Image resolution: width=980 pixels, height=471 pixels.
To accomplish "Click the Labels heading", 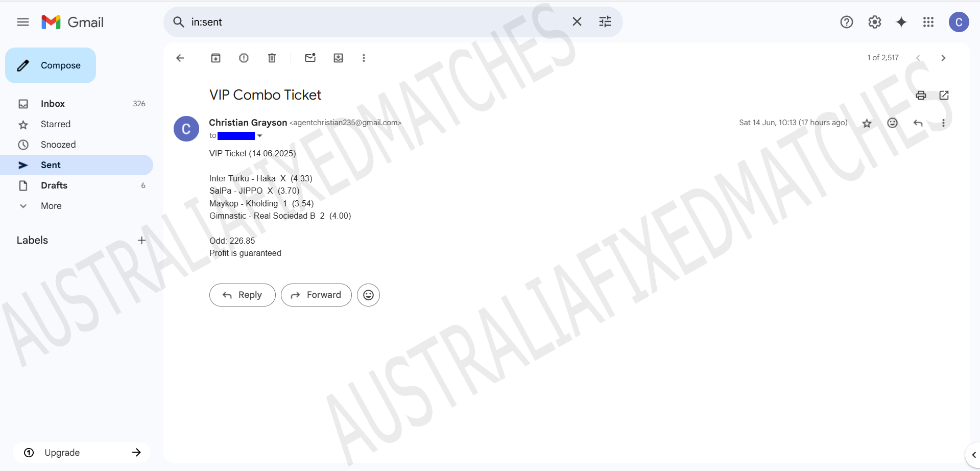I will pyautogui.click(x=32, y=240).
